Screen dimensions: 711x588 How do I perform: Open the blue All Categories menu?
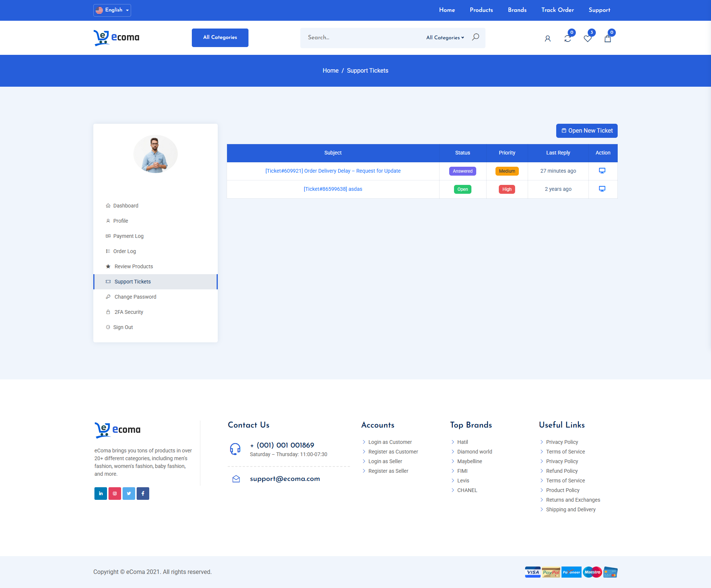(x=220, y=37)
